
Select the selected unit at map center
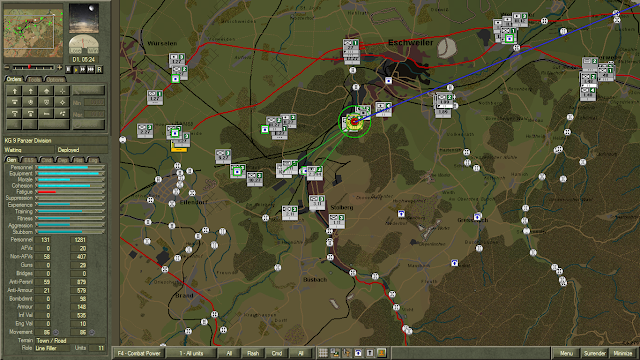(x=354, y=121)
